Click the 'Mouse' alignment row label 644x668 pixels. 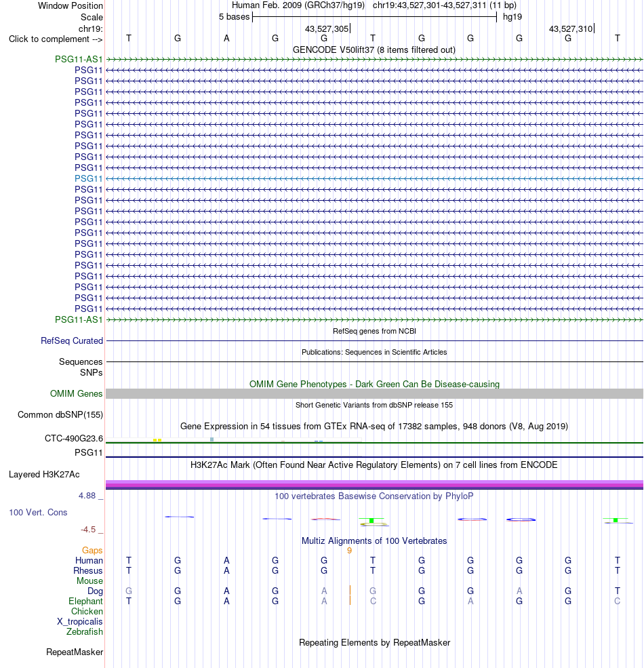click(x=90, y=581)
